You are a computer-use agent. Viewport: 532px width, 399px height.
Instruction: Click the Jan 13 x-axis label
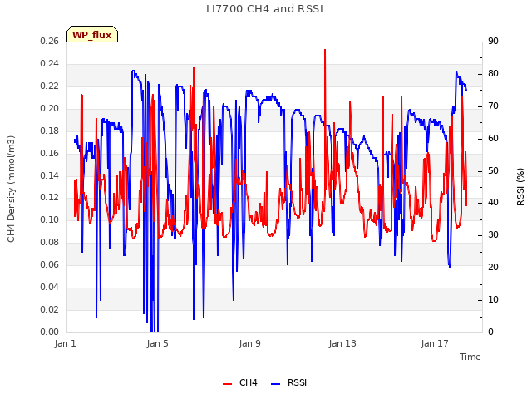(342, 343)
